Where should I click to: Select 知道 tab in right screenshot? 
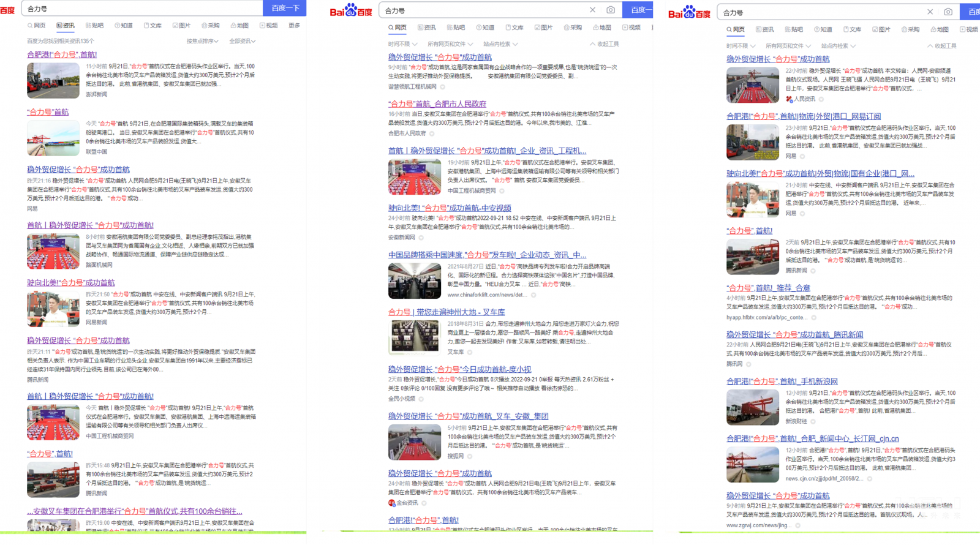823,29
